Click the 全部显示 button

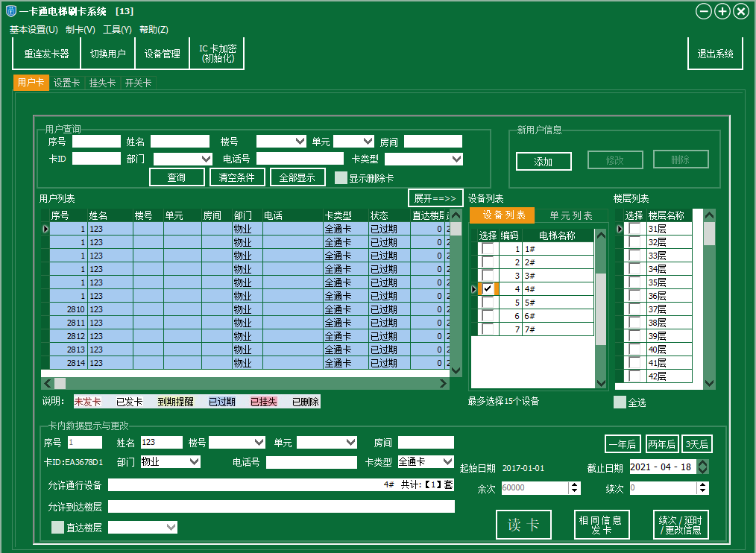[297, 177]
